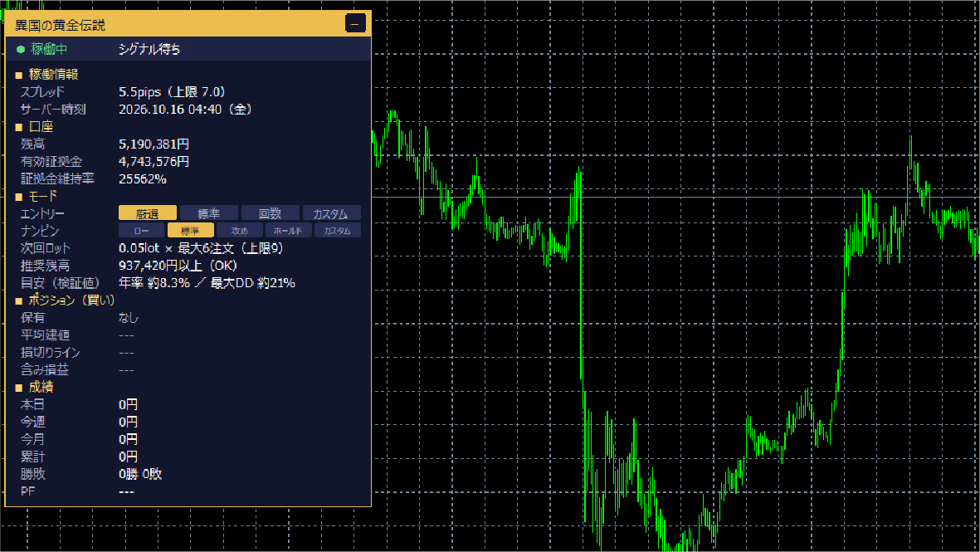Click the 証拠金維持率 row label
The image size is (980, 552).
(57, 179)
